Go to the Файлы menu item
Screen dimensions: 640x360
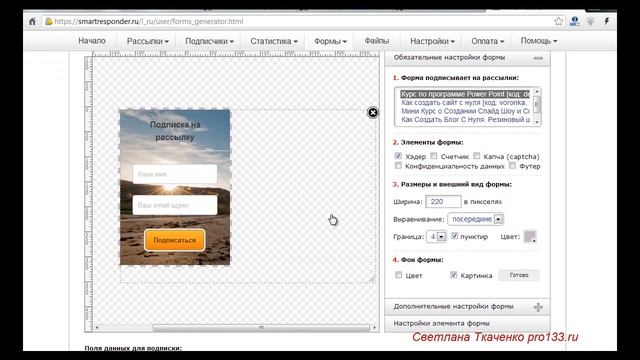click(x=376, y=41)
